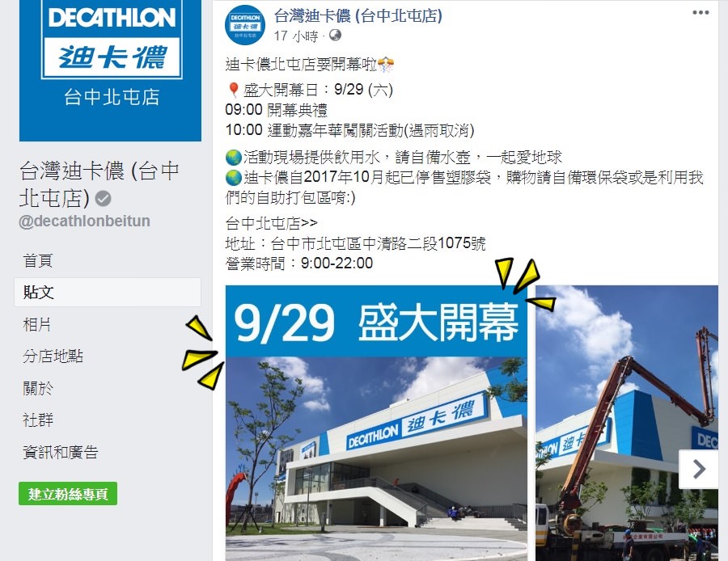Open the 9/29 盛大開幕 store photo

(x=376, y=424)
